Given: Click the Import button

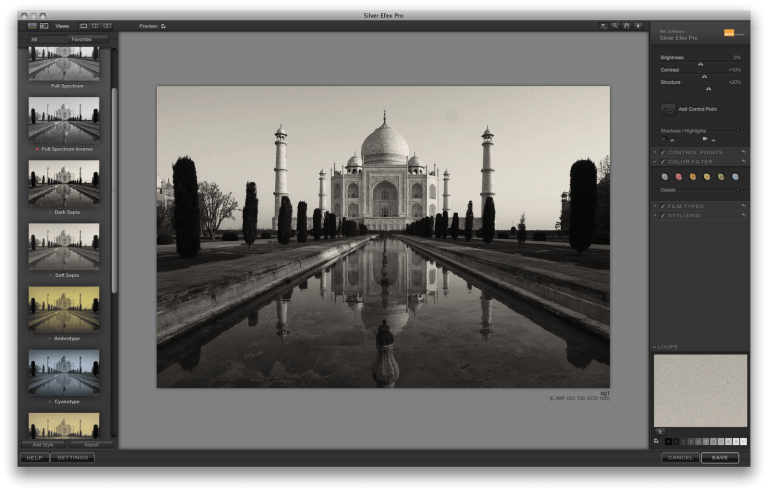Looking at the screenshot, I should (x=92, y=445).
